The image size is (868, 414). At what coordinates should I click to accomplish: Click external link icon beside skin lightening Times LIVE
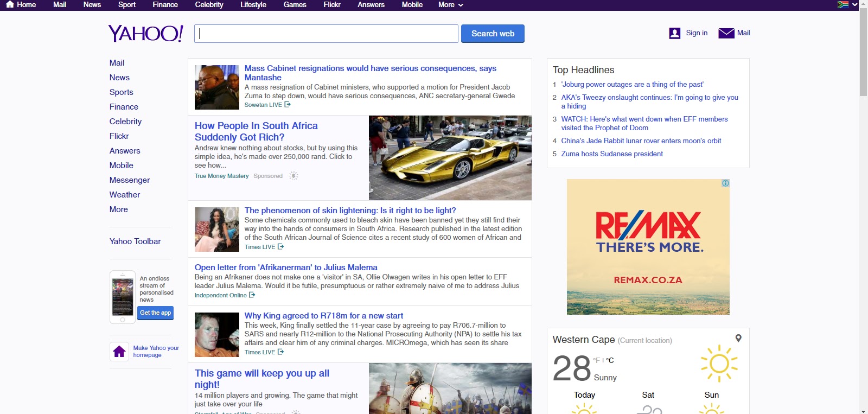pos(280,247)
